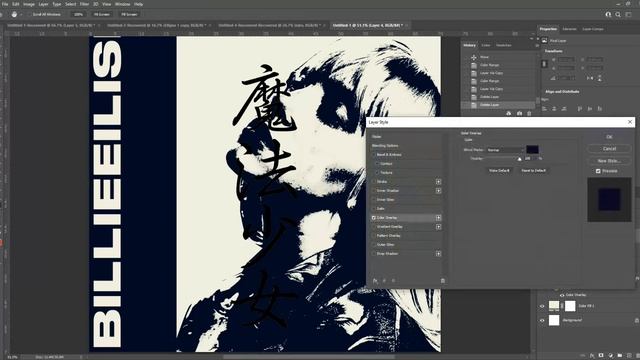Enable the Inner Glow checkbox
This screenshot has height=360, width=640.
coord(373,200)
